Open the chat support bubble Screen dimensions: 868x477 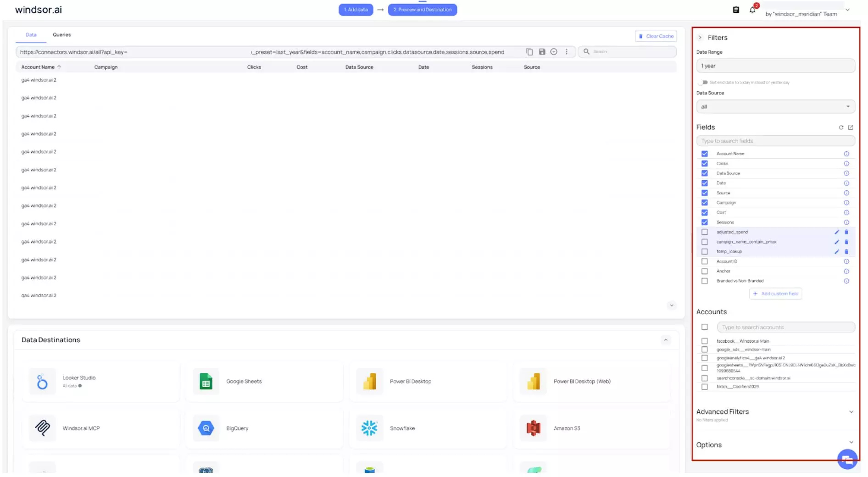click(x=847, y=459)
